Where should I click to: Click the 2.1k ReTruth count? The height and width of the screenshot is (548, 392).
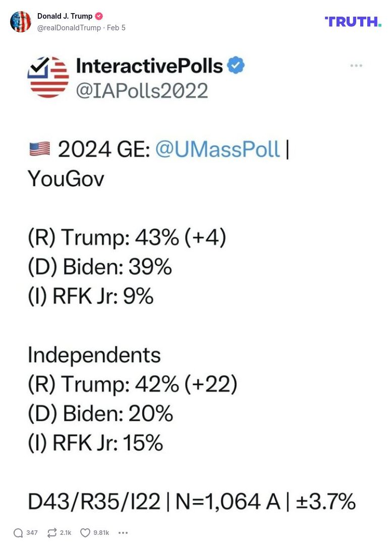pyautogui.click(x=64, y=532)
